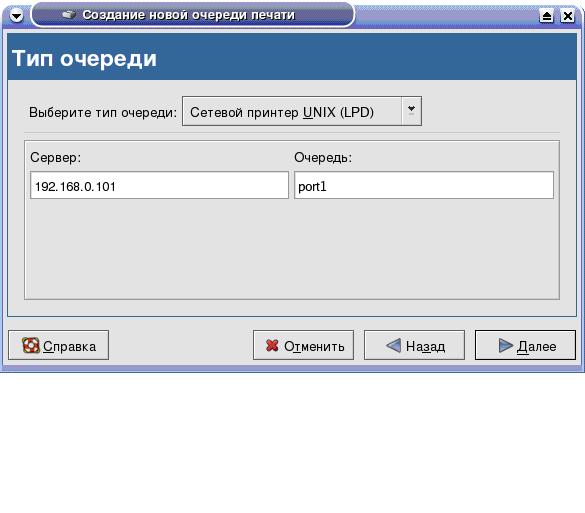
Task: Proceed with the Далее button
Action: pos(525,345)
